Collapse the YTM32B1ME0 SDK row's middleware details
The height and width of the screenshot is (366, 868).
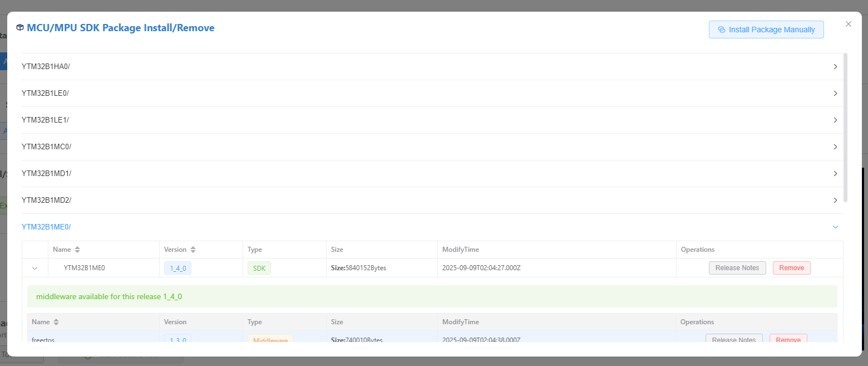[35, 268]
